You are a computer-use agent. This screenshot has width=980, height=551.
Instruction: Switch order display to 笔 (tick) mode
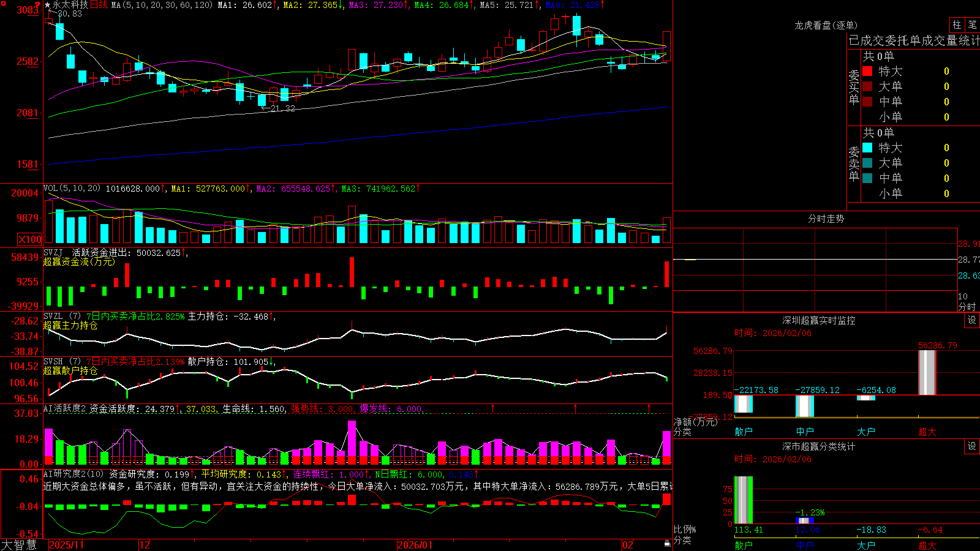pyautogui.click(x=973, y=24)
